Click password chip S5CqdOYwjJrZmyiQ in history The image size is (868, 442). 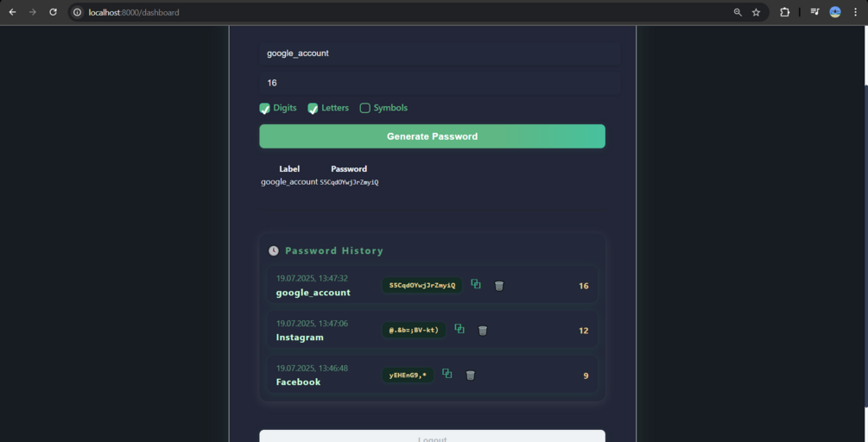422,286
